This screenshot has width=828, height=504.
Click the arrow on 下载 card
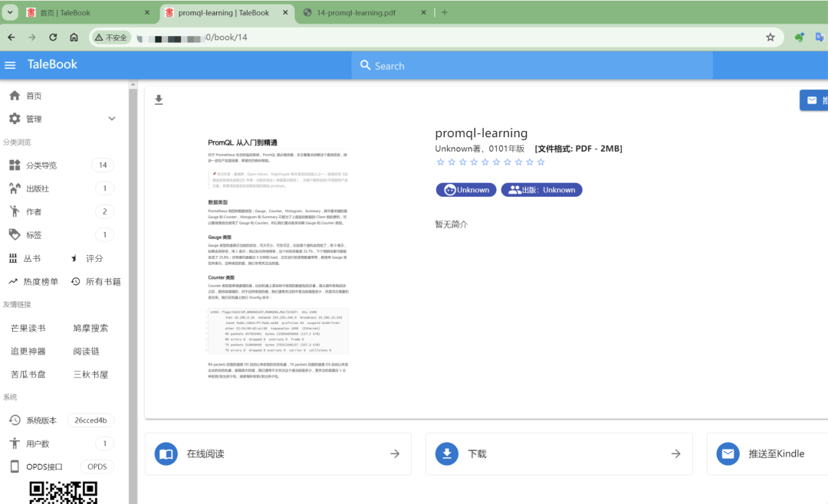(676, 454)
